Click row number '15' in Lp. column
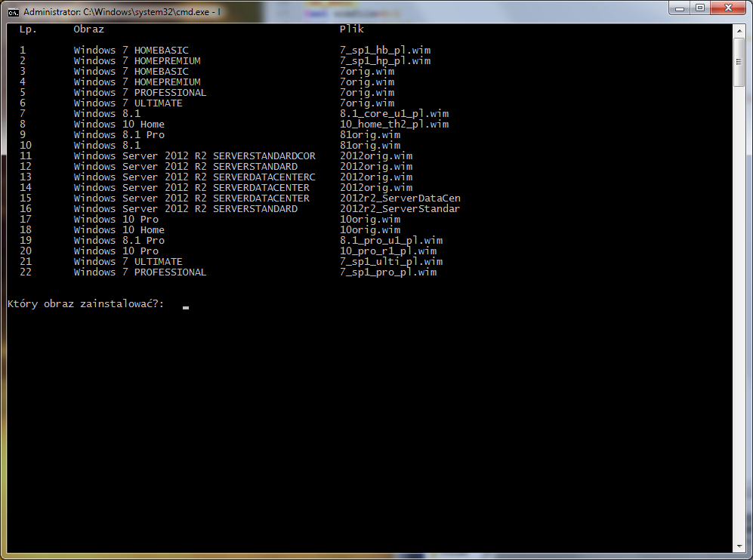The image size is (753, 560). click(26, 198)
